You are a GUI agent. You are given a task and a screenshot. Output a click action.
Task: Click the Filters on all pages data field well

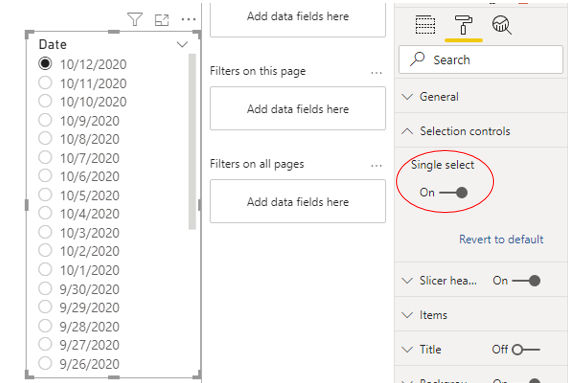click(298, 201)
